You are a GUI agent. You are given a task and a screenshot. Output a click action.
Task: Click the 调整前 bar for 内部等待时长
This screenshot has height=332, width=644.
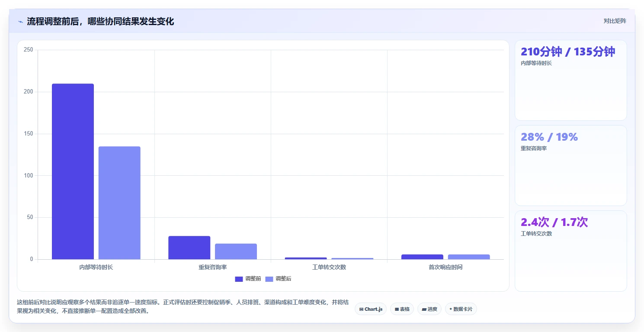73,171
